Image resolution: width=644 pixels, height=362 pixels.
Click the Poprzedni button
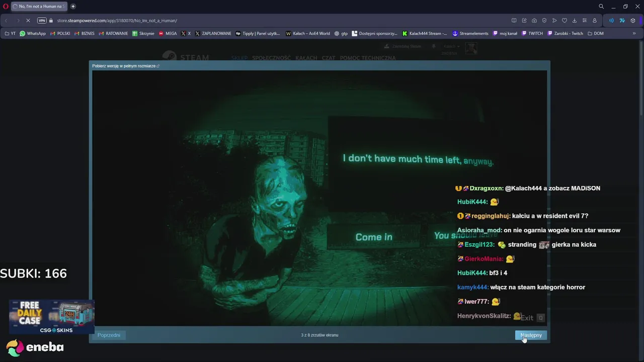[109, 335]
